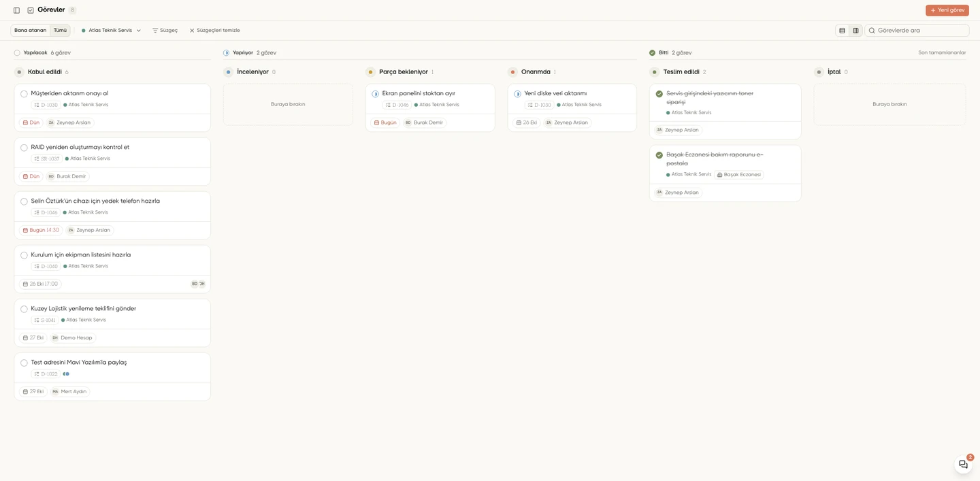Viewport: 980px width, 481px height.
Task: Click the 'Buraya bırakın' zone under İnceleniyor
Action: click(288, 105)
